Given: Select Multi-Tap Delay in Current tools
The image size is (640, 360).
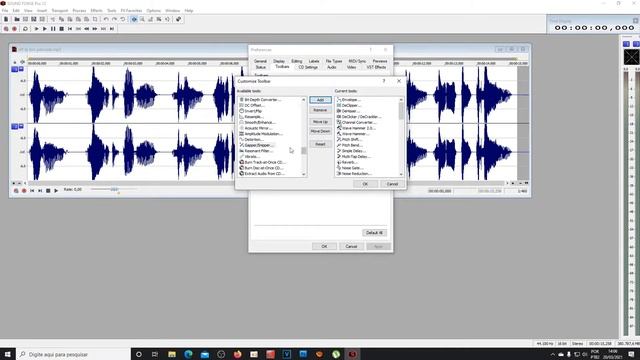Looking at the screenshot, I should (353, 157).
